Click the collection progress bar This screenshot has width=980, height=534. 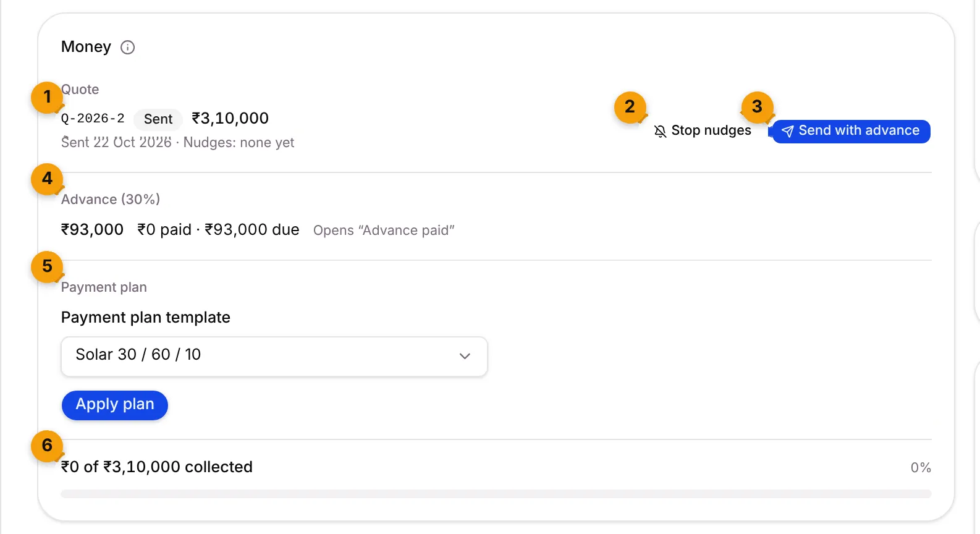(x=496, y=494)
